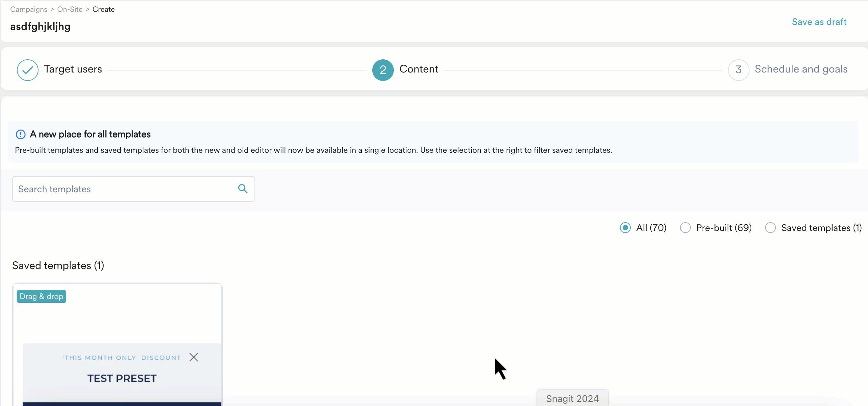Click the checkmark icon on Target users step

27,69
